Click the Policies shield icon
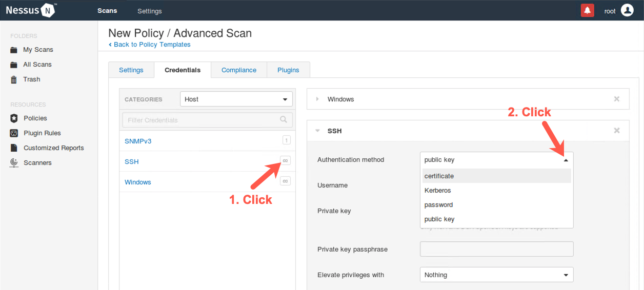This screenshot has width=644, height=290. (14, 118)
